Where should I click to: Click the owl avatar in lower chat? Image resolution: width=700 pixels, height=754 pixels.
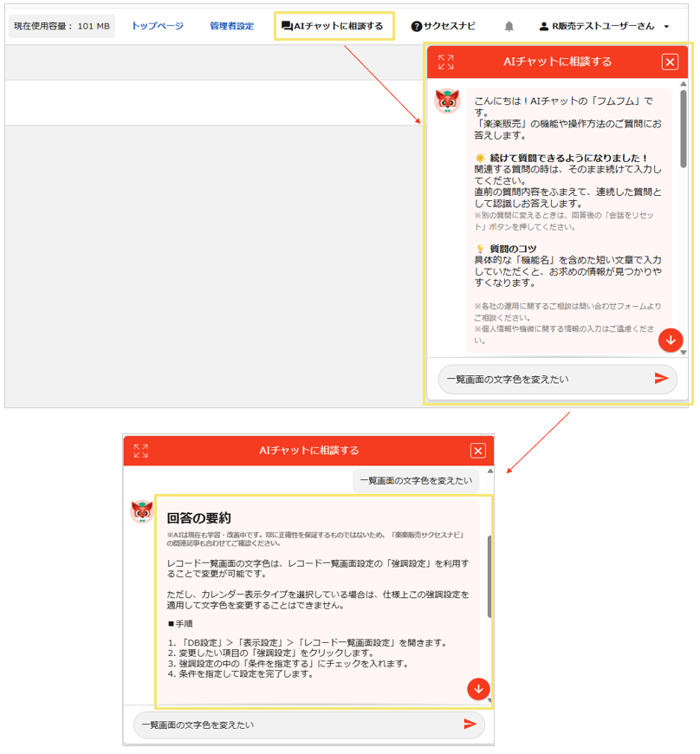coord(142,511)
